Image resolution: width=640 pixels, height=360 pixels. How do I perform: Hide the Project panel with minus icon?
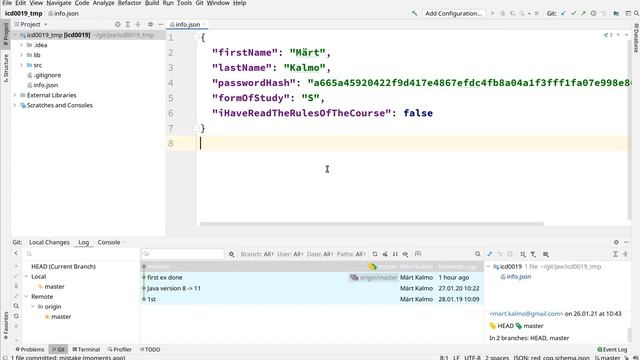pyautogui.click(x=160, y=24)
